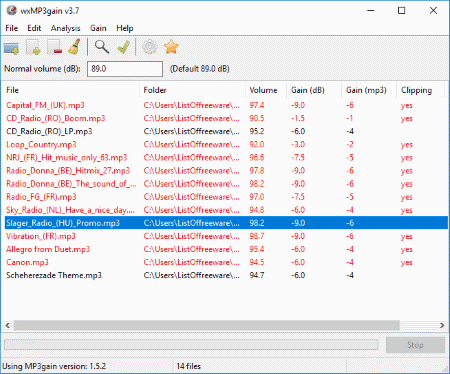
Task: Open settings via the gear icon
Action: tap(150, 47)
